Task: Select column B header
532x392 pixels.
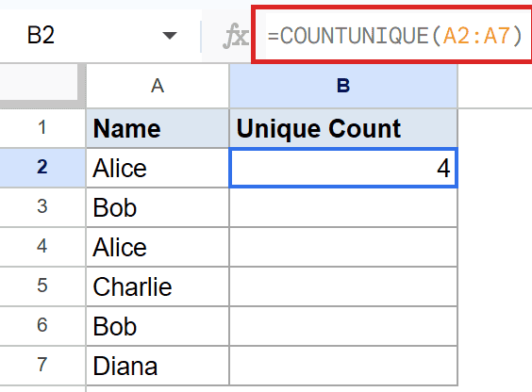Action: [x=343, y=86]
